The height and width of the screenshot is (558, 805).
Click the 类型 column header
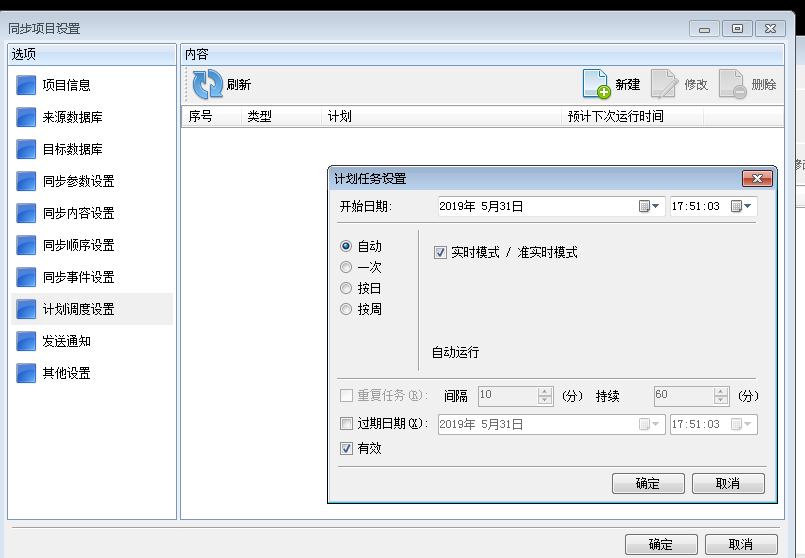[281, 117]
